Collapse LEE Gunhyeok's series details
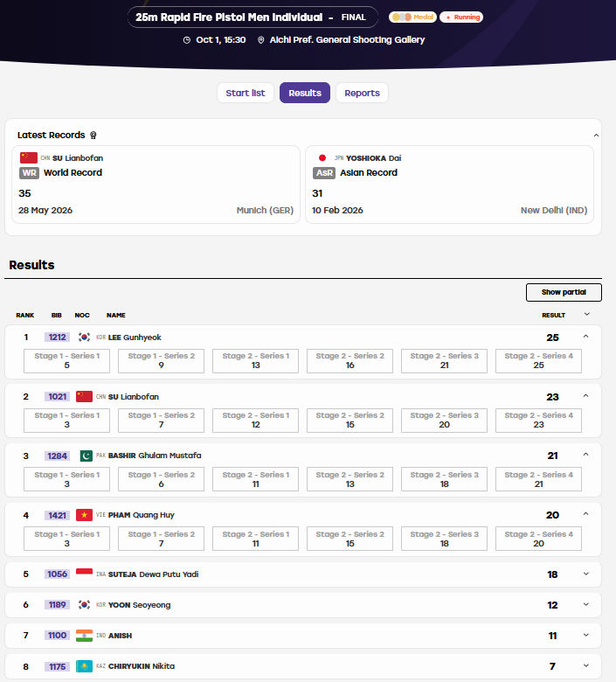The width and height of the screenshot is (616, 682). pyautogui.click(x=585, y=337)
